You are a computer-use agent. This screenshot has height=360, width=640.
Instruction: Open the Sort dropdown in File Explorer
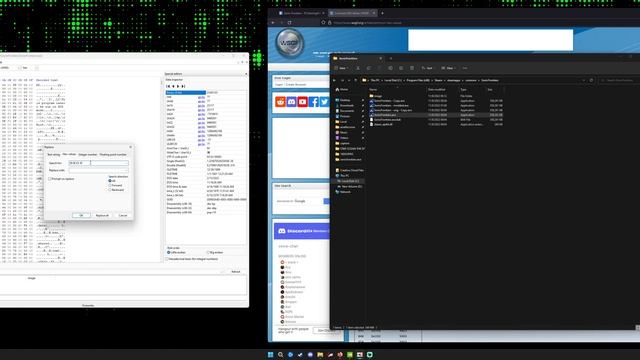427,68
